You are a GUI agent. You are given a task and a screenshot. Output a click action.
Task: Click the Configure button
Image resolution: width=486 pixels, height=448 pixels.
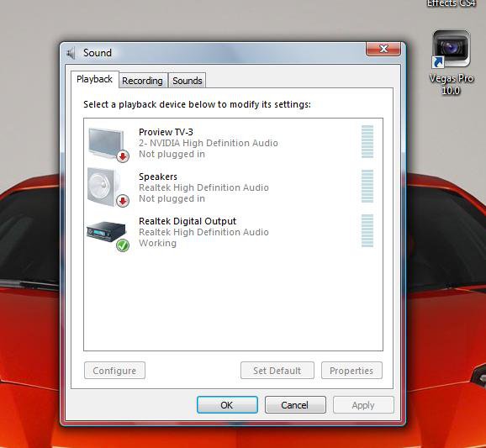click(x=114, y=370)
